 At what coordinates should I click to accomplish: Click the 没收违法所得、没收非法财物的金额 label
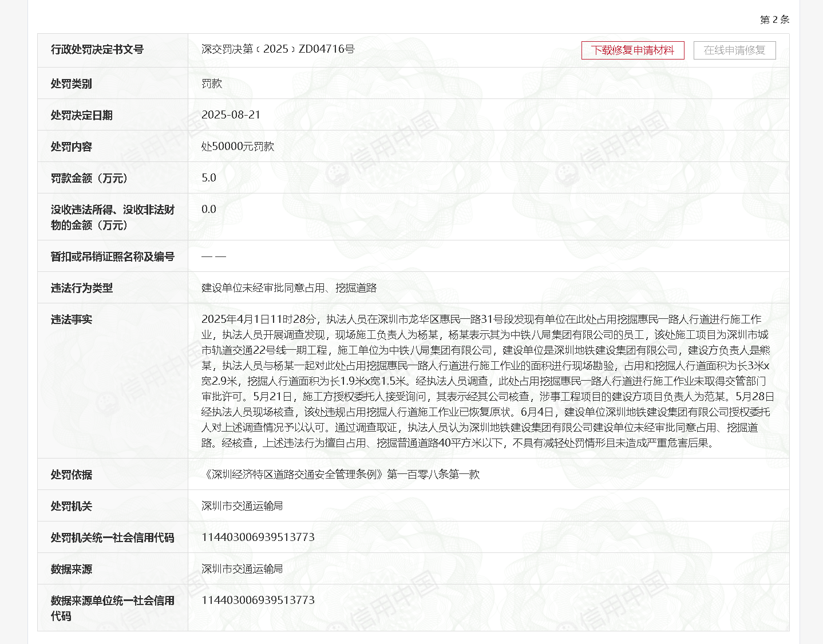coord(113,218)
